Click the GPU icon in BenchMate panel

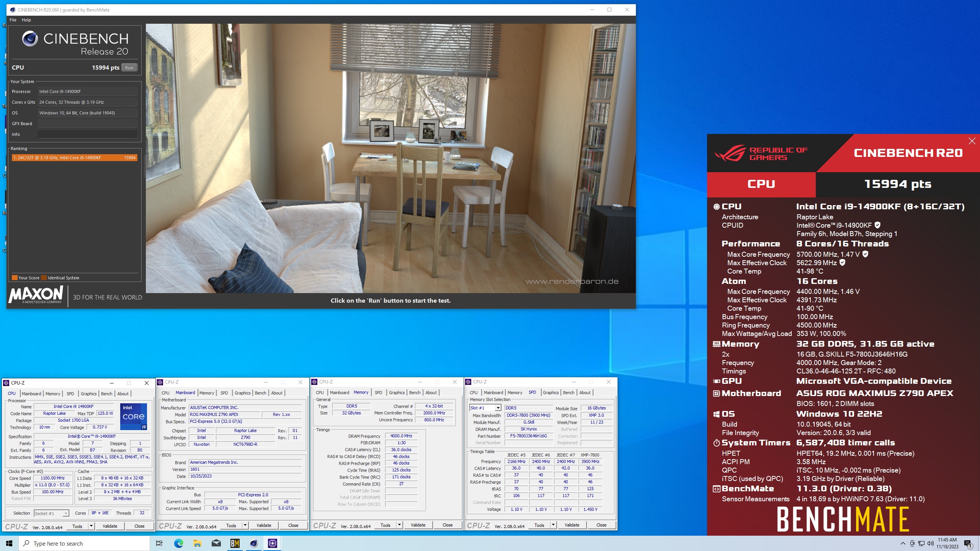pyautogui.click(x=716, y=381)
